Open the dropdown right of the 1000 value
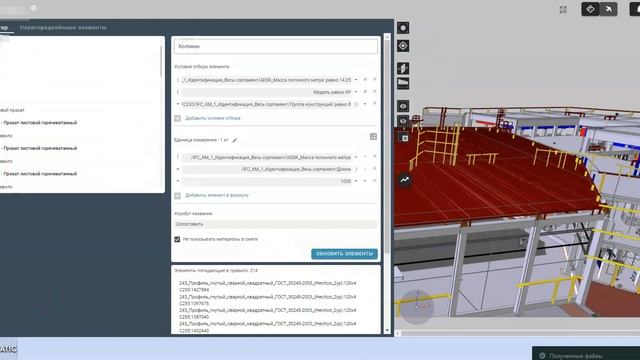 (x=356, y=181)
